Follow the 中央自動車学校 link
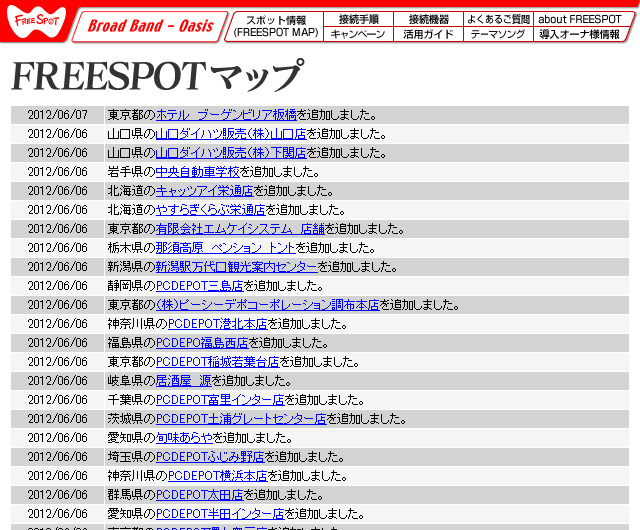The width and height of the screenshot is (640, 530). [x=198, y=172]
